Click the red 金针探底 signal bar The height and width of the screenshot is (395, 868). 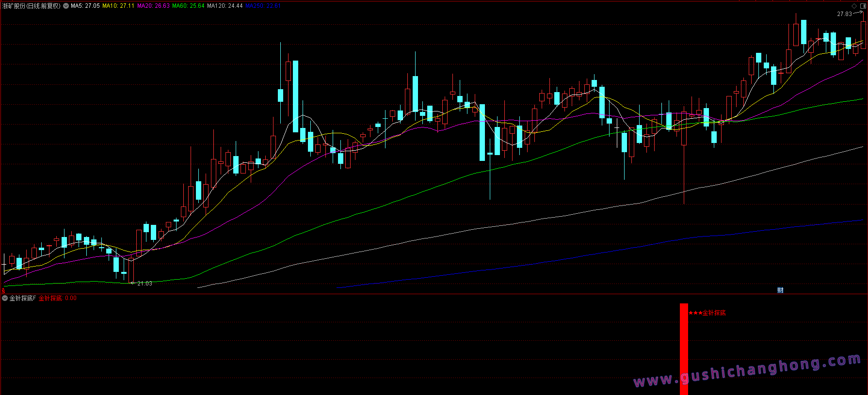coord(684,349)
